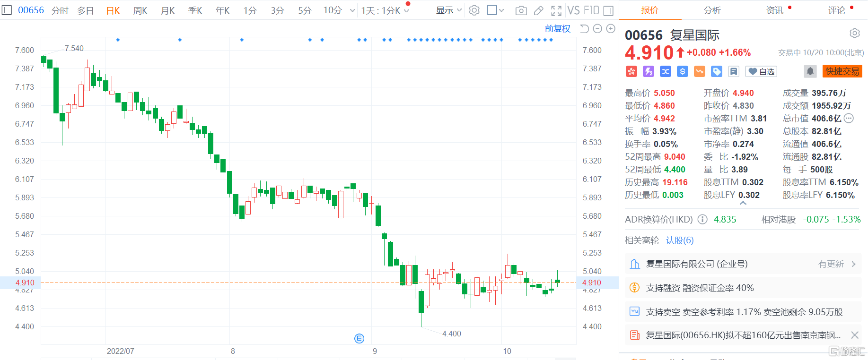Open the 资讯 news tab
Screen dimensions: 868x360
(x=775, y=10)
